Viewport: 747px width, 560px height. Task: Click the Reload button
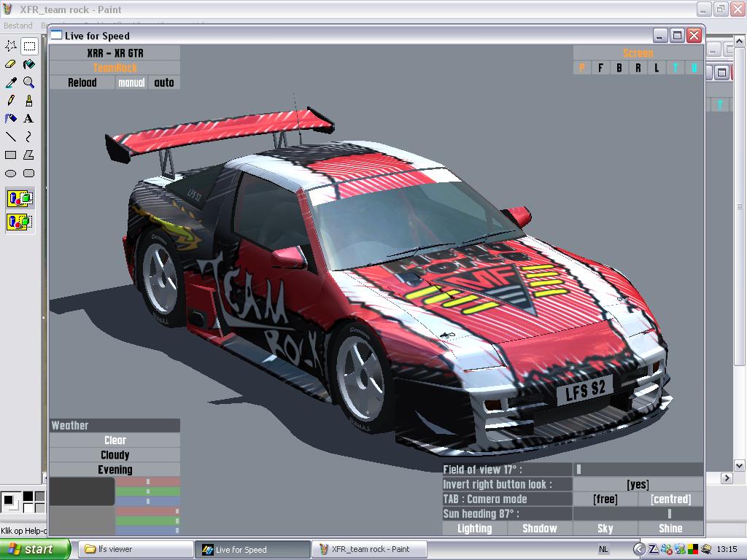point(82,82)
